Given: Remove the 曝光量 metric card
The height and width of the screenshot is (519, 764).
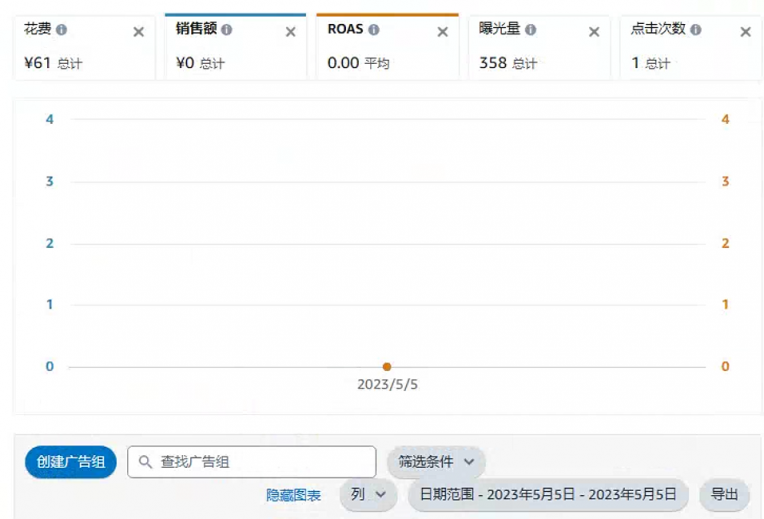Looking at the screenshot, I should [594, 32].
